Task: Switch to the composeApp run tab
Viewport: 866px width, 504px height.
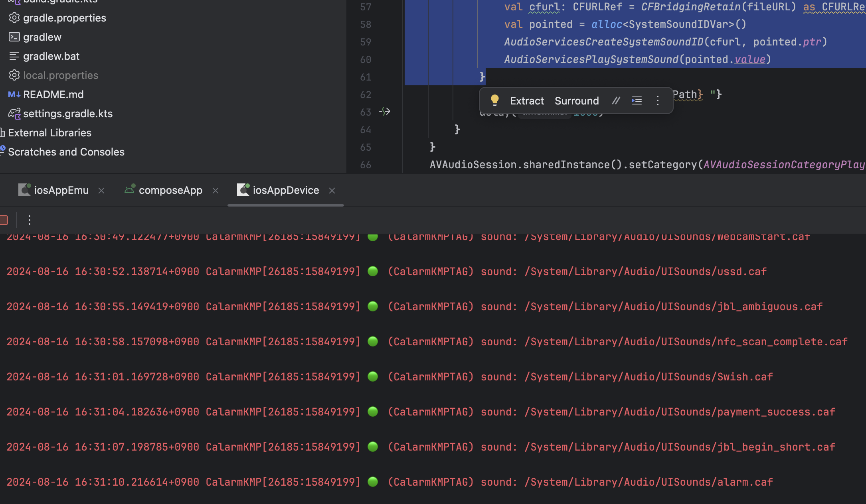Action: click(170, 190)
